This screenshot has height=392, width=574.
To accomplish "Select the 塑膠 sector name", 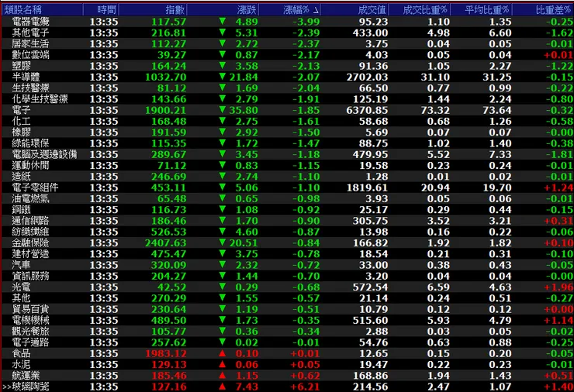I will coord(21,66).
